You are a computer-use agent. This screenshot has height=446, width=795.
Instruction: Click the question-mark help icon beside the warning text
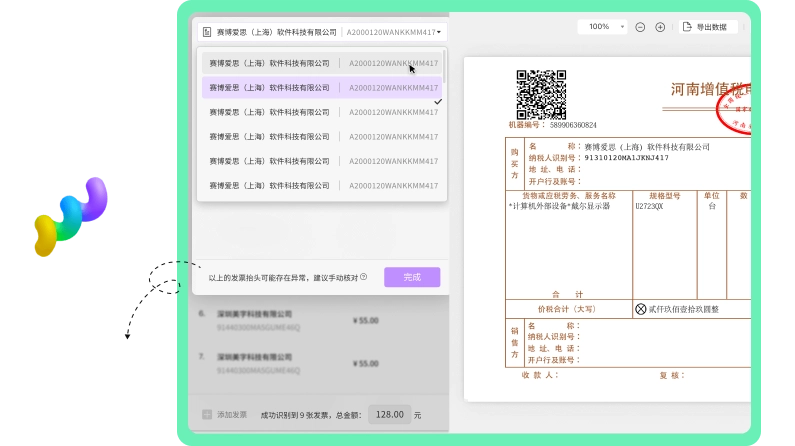[364, 277]
